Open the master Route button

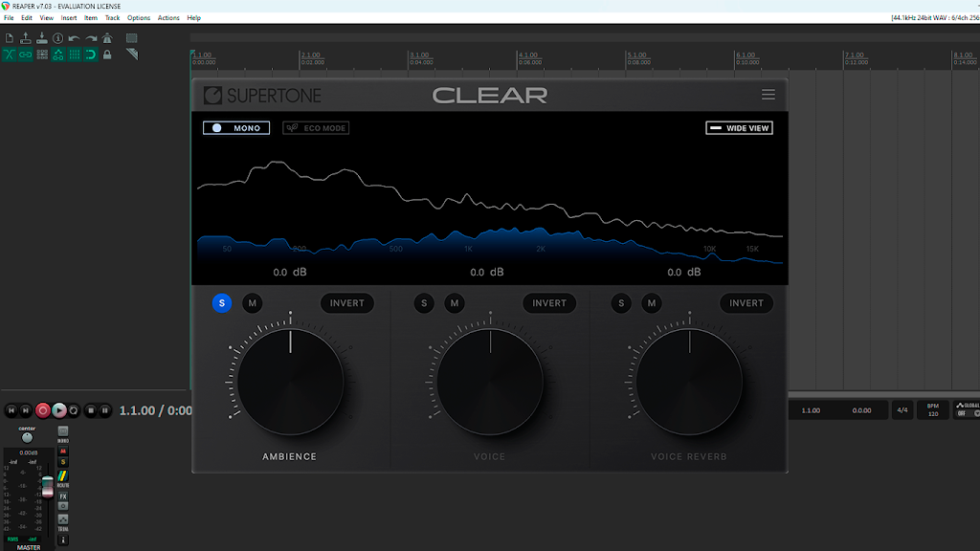tap(63, 478)
